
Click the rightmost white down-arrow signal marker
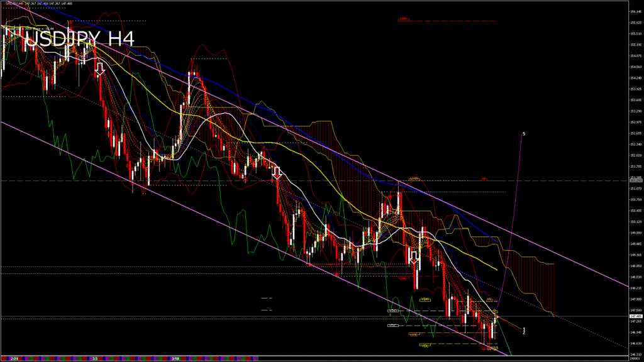(x=414, y=258)
